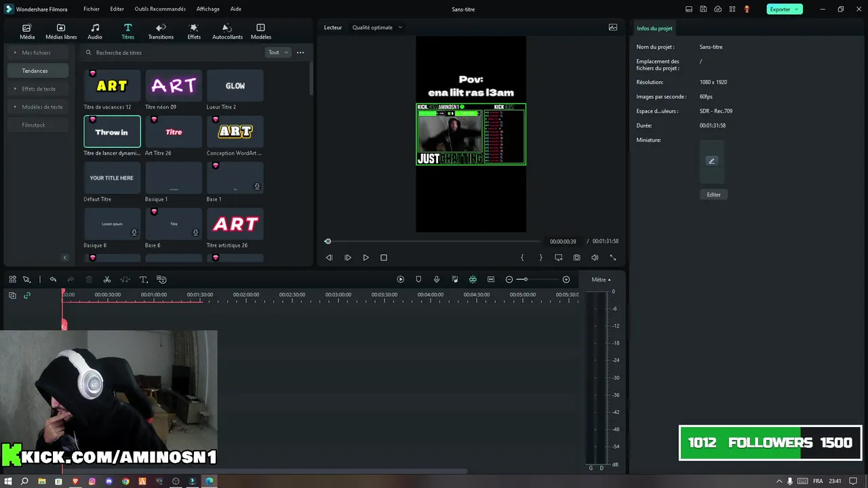
Task: Take a snapshot with the camera icon
Action: [x=576, y=258]
